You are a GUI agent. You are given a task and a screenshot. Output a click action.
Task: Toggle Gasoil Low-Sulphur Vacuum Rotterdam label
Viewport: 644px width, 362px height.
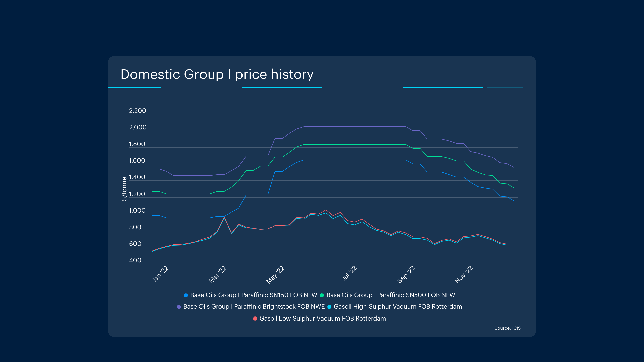(x=323, y=319)
